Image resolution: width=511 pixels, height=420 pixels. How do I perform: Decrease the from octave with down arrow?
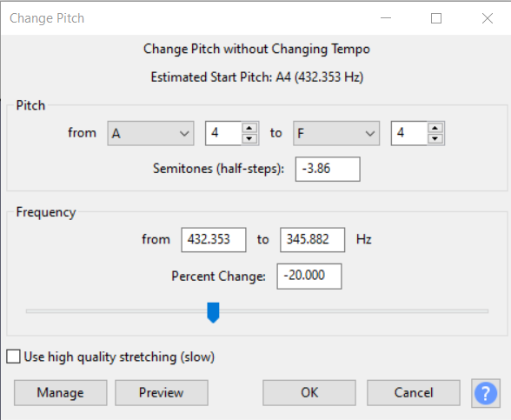click(249, 138)
